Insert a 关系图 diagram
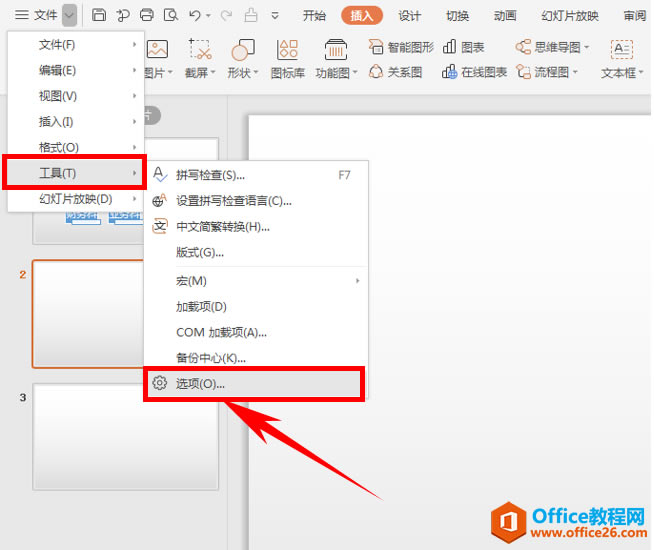The image size is (654, 550). coord(395,72)
